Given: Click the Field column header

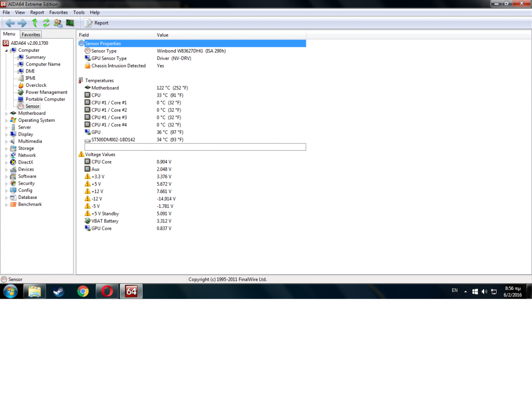Looking at the screenshot, I should (116, 35).
